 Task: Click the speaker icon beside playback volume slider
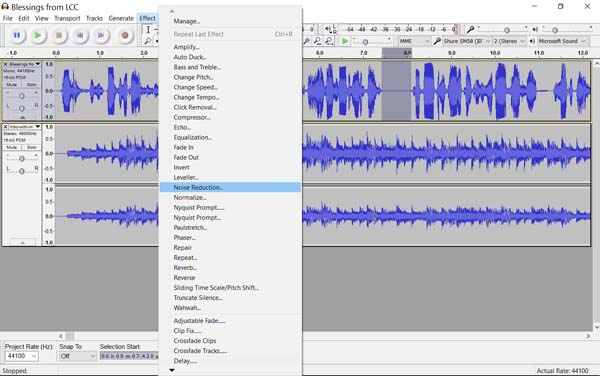(535, 29)
